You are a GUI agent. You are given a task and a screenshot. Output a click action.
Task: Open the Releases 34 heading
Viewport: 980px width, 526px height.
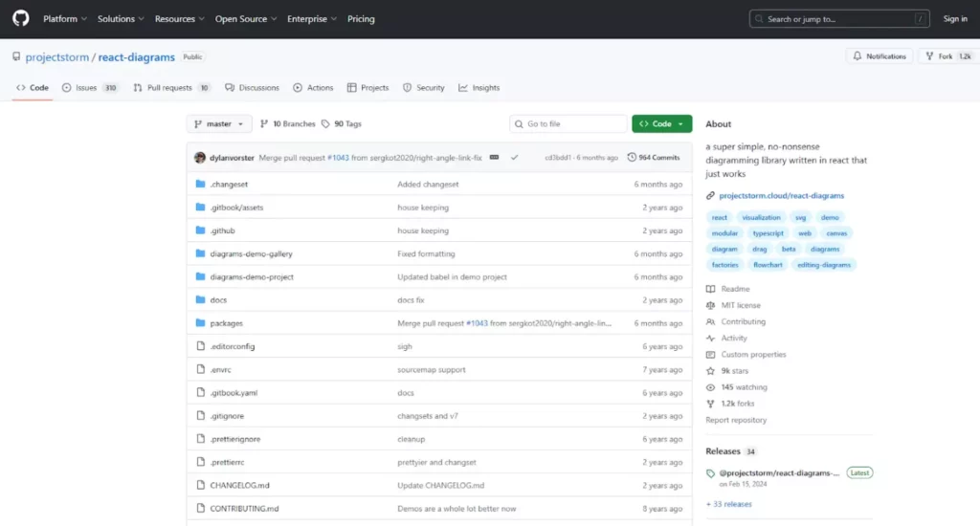tap(730, 451)
